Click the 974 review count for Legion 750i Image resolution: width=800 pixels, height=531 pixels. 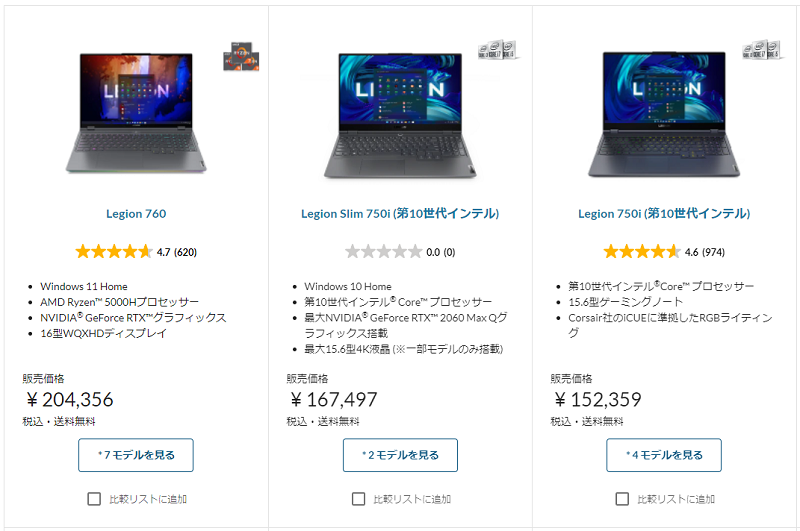[714, 252]
